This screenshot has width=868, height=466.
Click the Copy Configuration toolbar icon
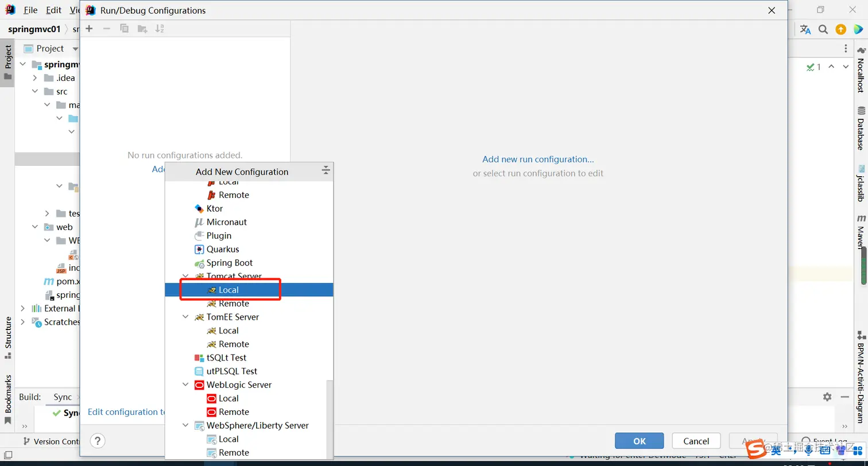click(125, 29)
